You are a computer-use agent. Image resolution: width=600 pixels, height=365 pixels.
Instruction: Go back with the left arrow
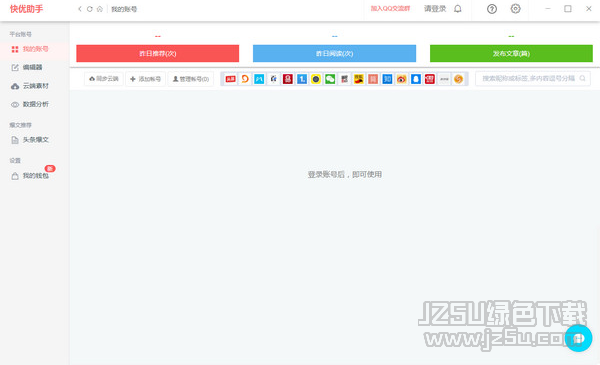point(80,9)
